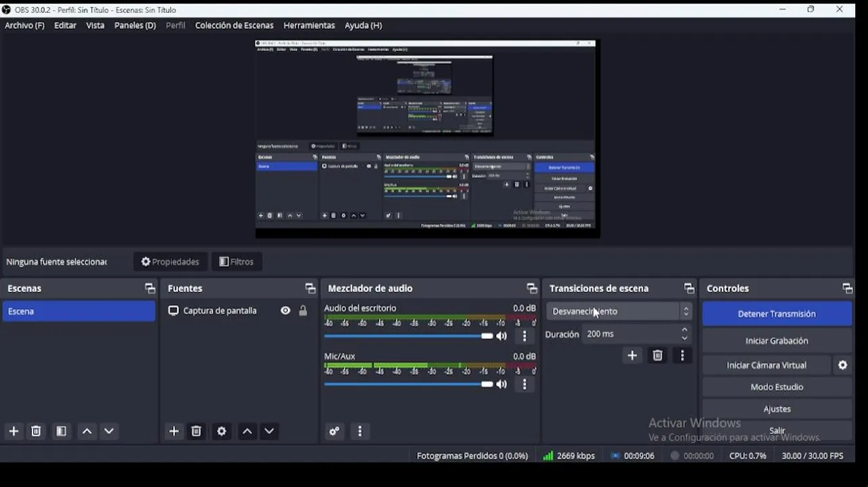The height and width of the screenshot is (487, 868).
Task: Mute Mic/Aux speaker
Action: coord(502,384)
